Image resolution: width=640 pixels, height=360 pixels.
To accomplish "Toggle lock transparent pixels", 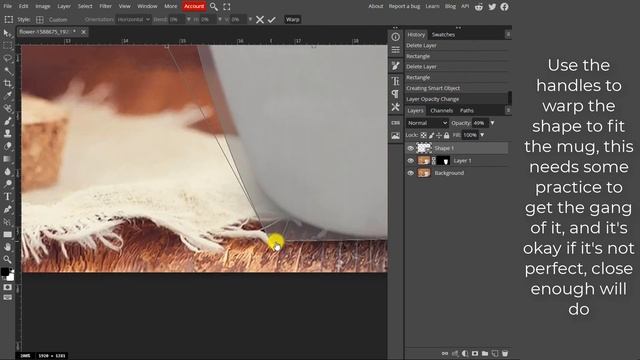I will pos(424,135).
